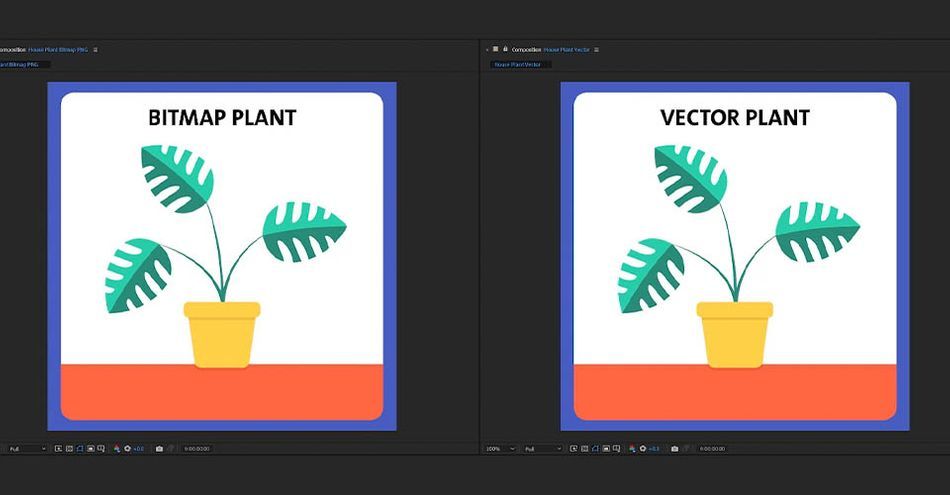Image resolution: width=950 pixels, height=495 pixels.
Task: Show channel and color management in Vector viewer
Action: click(632, 449)
